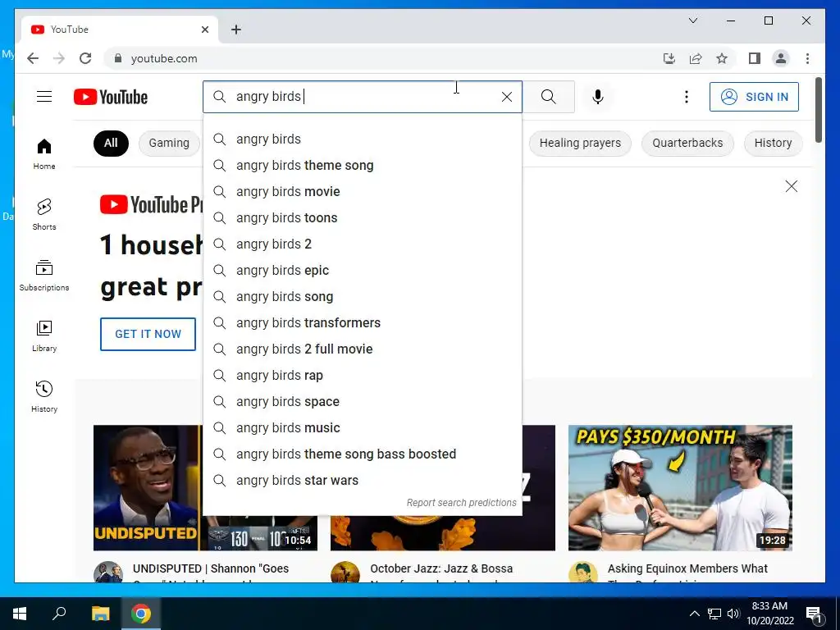Open Chrome tab search dropdown arrow
Screen dimensions: 840x630
692,21
